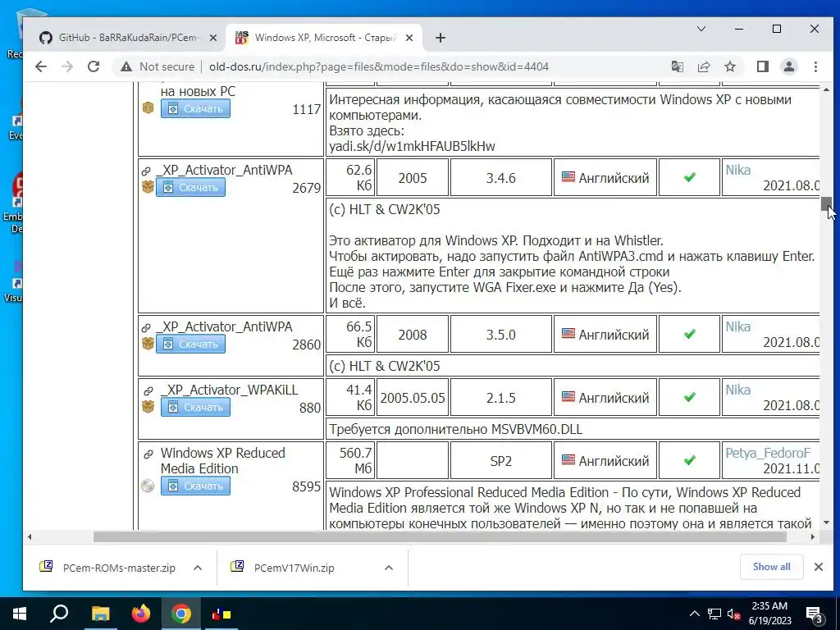The image size is (840, 630).
Task: Close the downloads bar
Action: pos(819,567)
